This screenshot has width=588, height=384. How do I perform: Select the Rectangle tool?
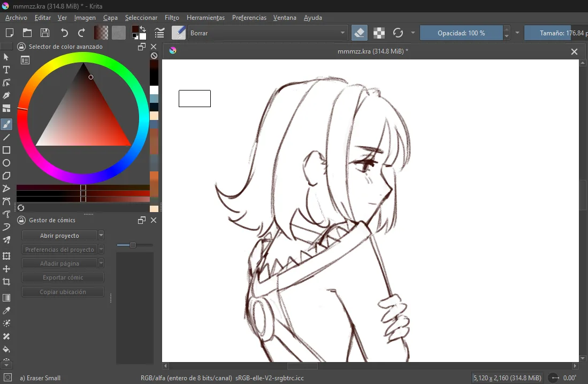pos(6,150)
